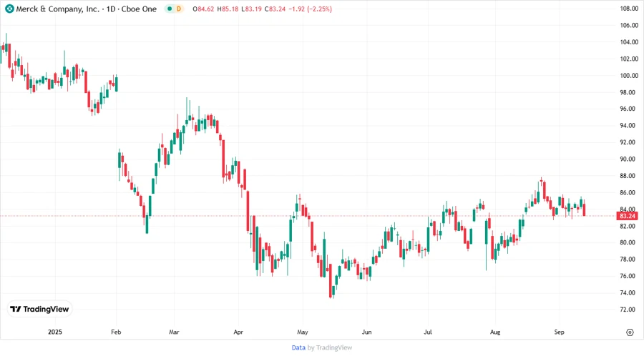
Task: Click the red 83.24 current price label
Action: tap(627, 216)
